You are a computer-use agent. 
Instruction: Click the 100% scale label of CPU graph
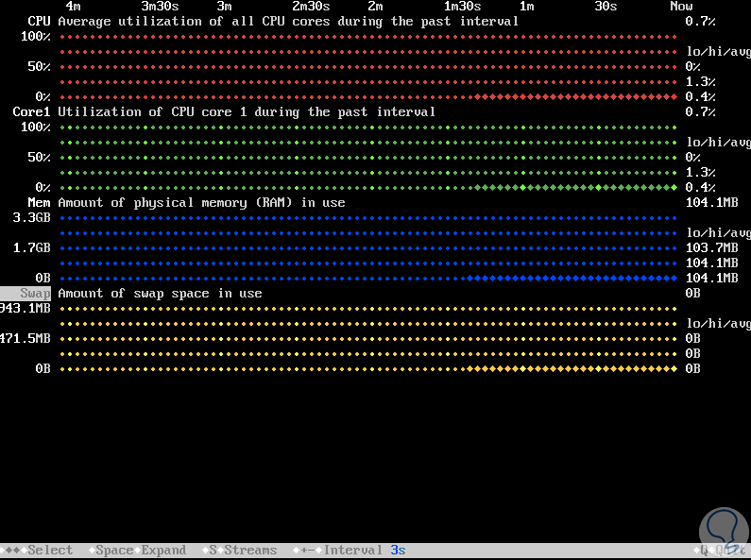36,37
